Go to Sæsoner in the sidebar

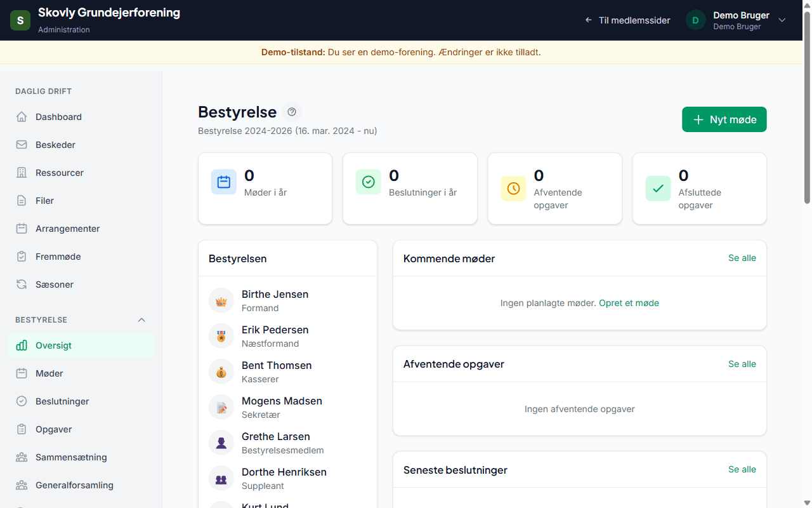pos(81,284)
